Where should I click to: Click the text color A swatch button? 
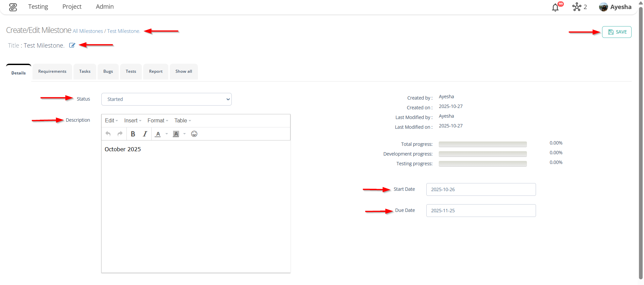point(158,134)
